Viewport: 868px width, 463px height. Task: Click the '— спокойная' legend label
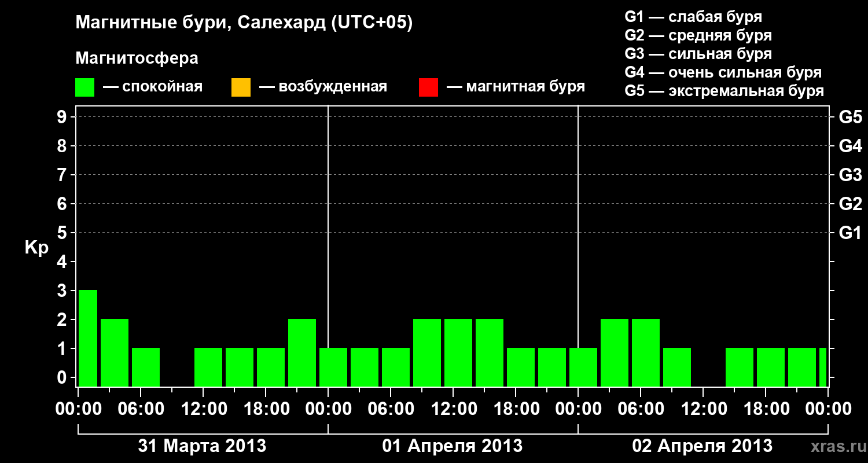click(x=153, y=87)
